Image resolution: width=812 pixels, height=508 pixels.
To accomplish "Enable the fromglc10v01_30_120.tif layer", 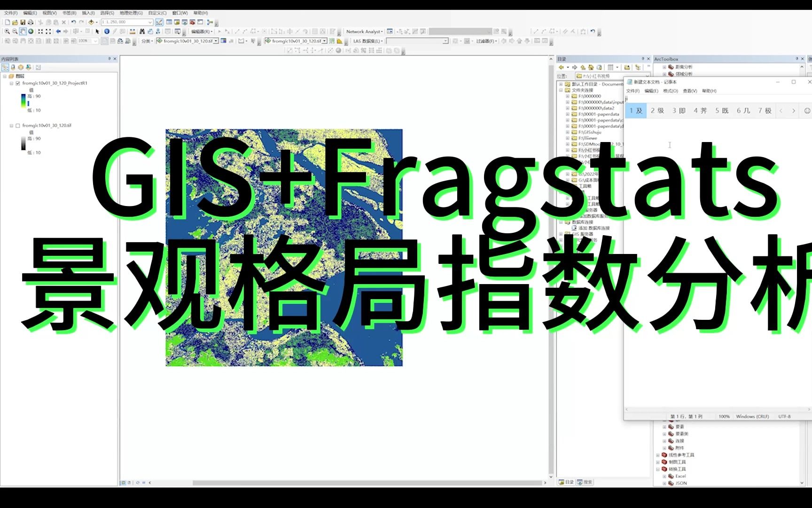I will (17, 126).
